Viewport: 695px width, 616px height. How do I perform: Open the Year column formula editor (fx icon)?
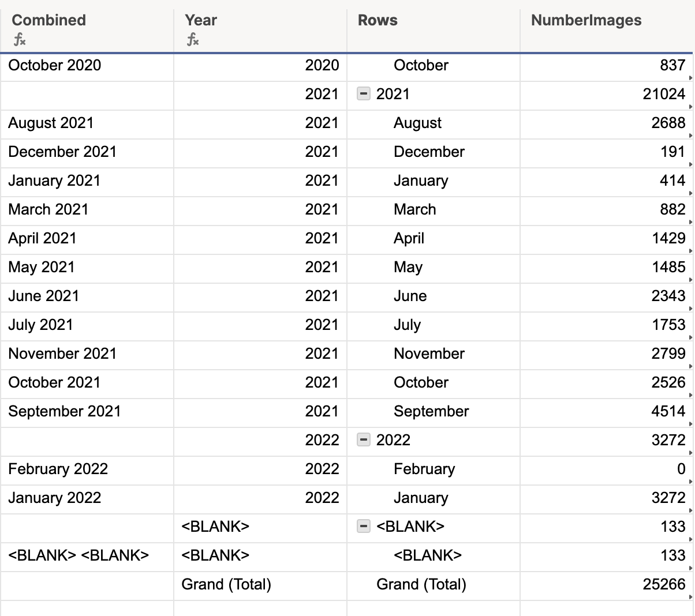point(193,39)
